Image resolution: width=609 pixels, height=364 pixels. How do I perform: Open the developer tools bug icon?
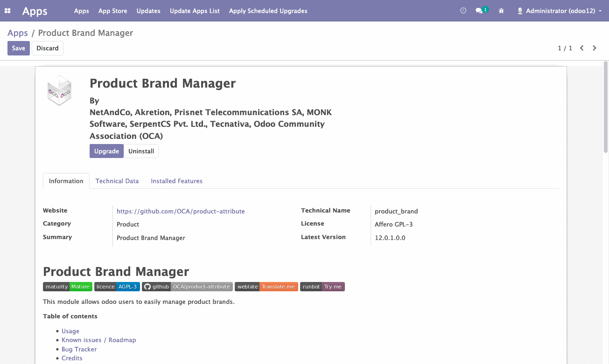pos(501,11)
